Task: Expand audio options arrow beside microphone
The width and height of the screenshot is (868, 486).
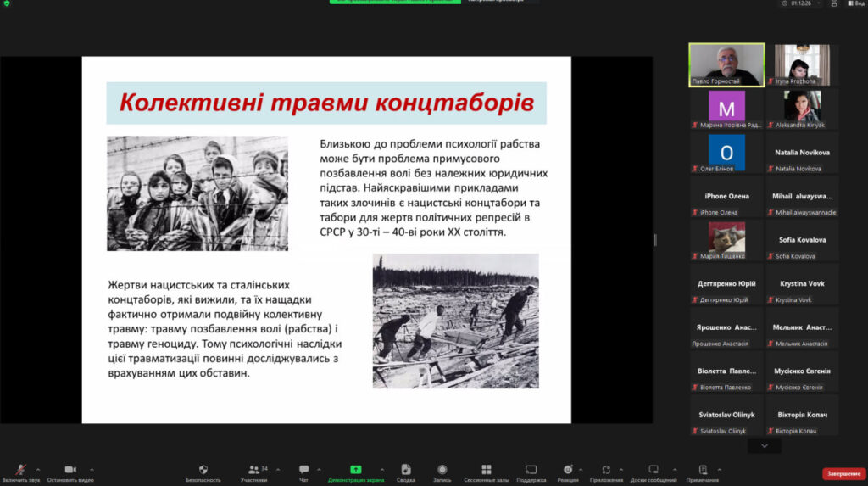Action: click(x=37, y=469)
